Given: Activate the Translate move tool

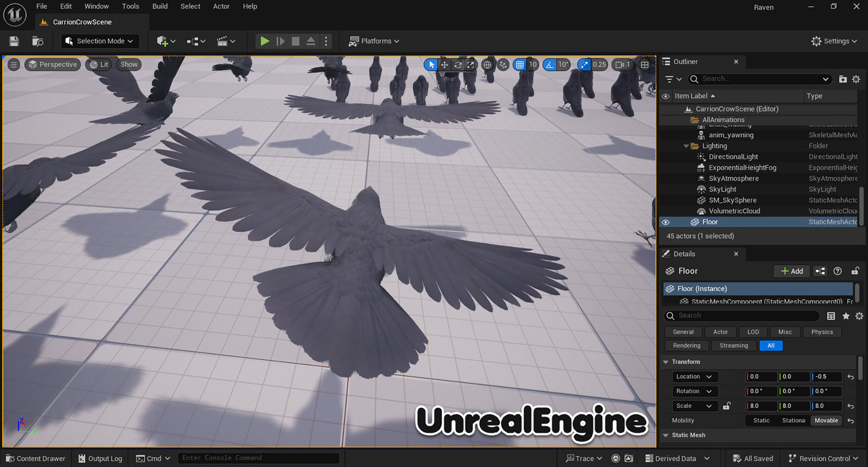Looking at the screenshot, I should pos(444,65).
